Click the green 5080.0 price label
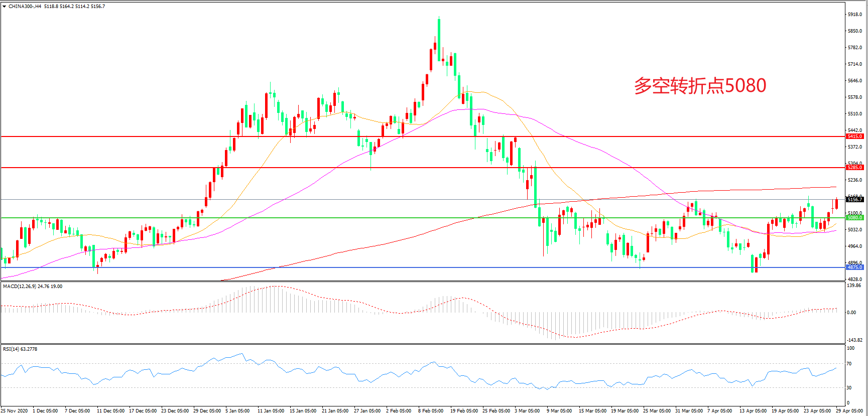 pos(854,218)
